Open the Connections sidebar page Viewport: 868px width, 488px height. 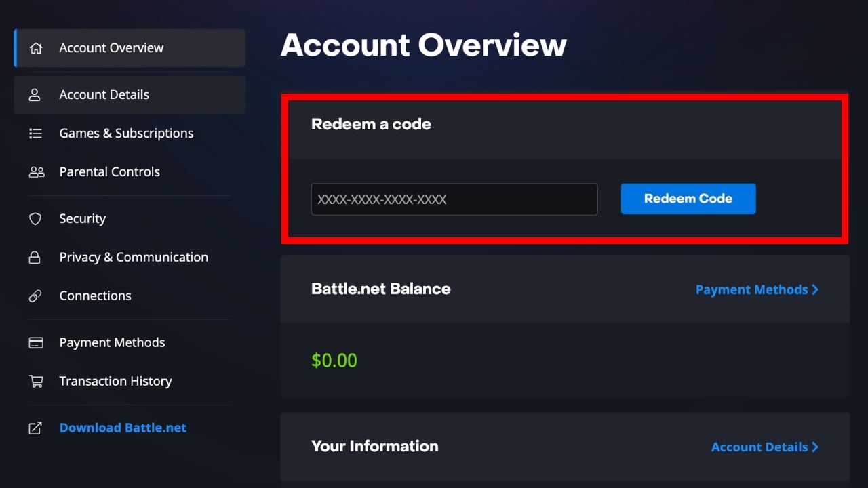95,296
